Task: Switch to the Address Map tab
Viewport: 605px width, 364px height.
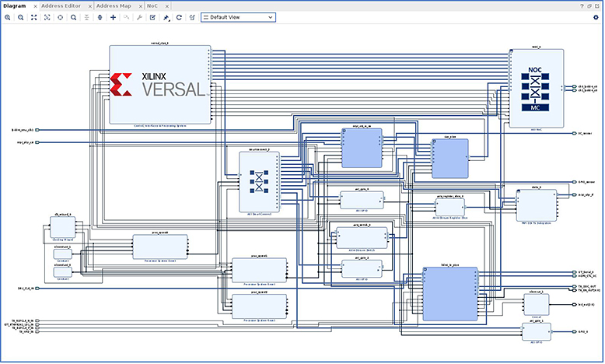Action: [x=114, y=5]
